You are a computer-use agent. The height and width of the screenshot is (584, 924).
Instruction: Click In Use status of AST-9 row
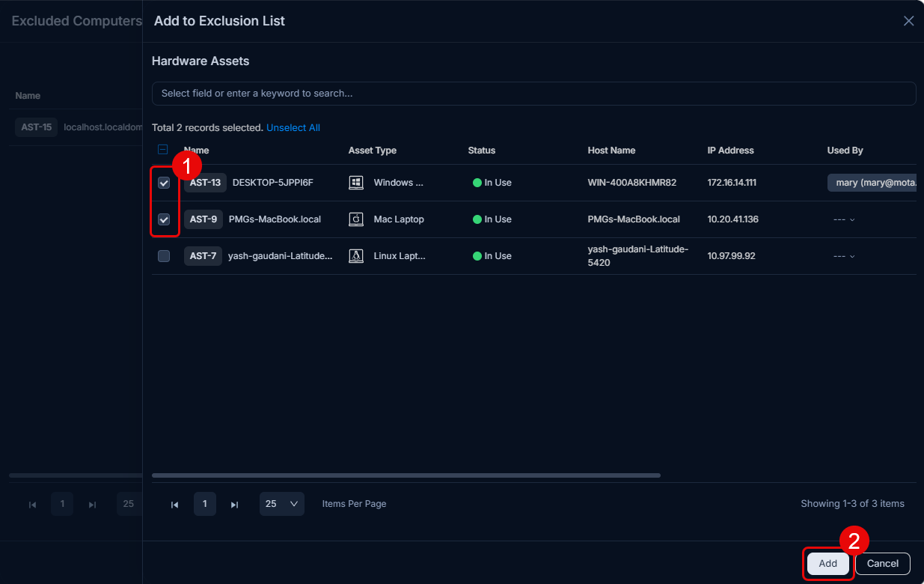coord(492,219)
